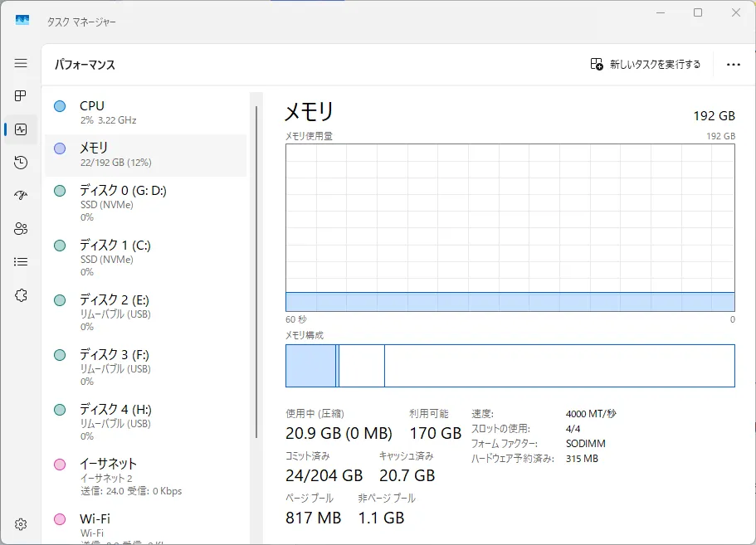Open the Users page icon
This screenshot has width=756, height=545.
(21, 229)
